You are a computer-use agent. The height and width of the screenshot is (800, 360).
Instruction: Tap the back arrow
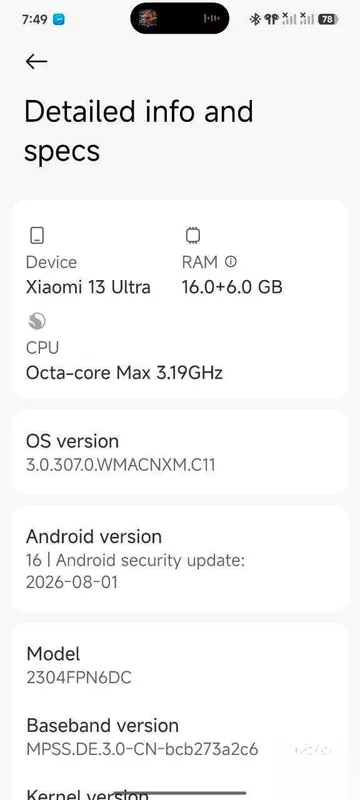(x=36, y=62)
